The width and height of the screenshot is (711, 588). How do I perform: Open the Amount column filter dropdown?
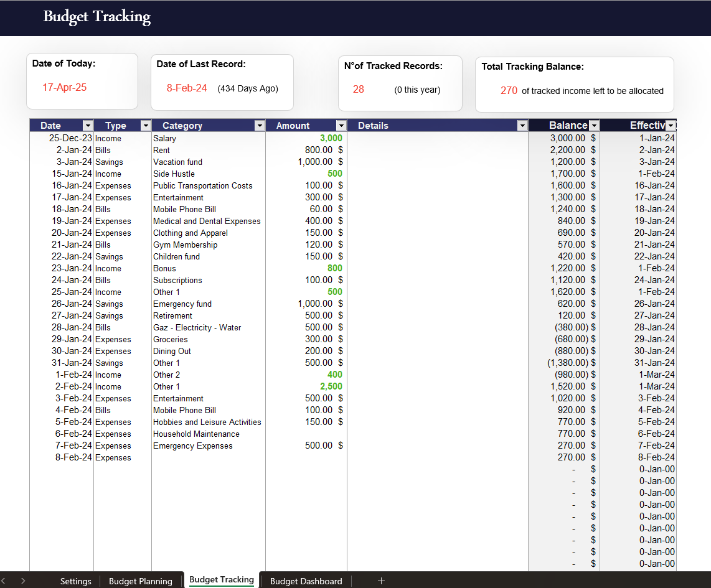341,125
